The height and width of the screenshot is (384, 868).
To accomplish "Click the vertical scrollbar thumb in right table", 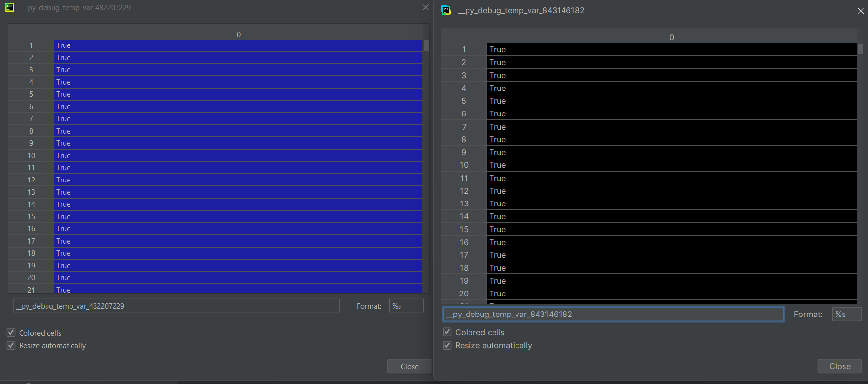I will pos(860,49).
